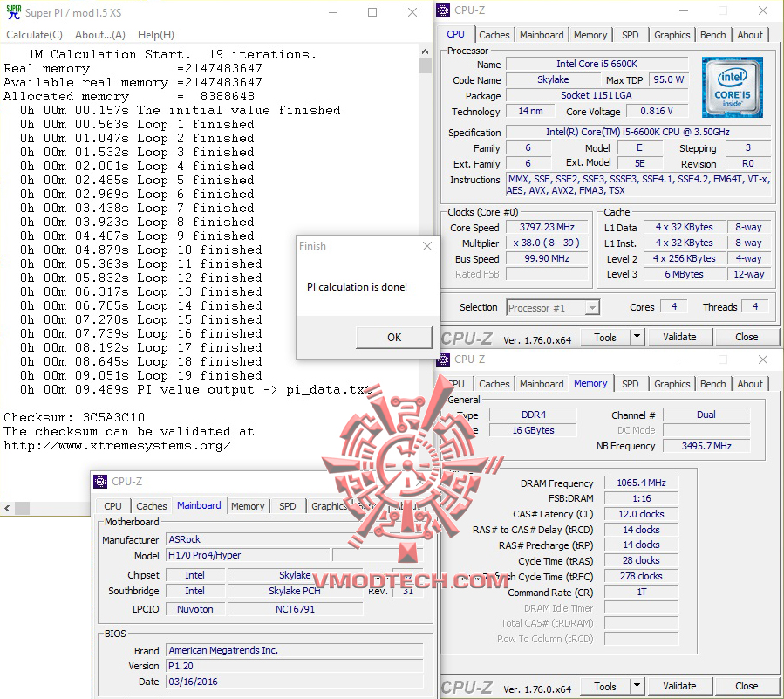This screenshot has height=699, width=784.
Task: Click the Core Speed 3797.23 MHz field
Action: coord(547,227)
